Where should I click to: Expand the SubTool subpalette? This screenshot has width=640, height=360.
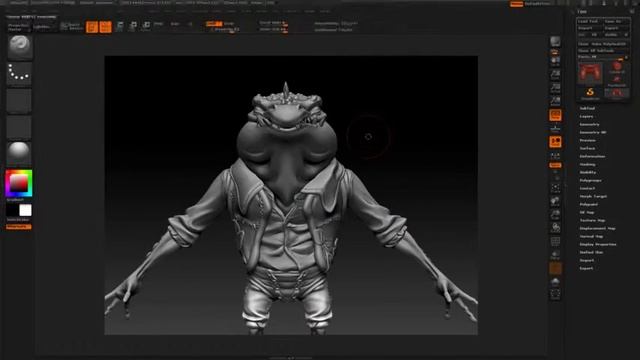[x=587, y=108]
